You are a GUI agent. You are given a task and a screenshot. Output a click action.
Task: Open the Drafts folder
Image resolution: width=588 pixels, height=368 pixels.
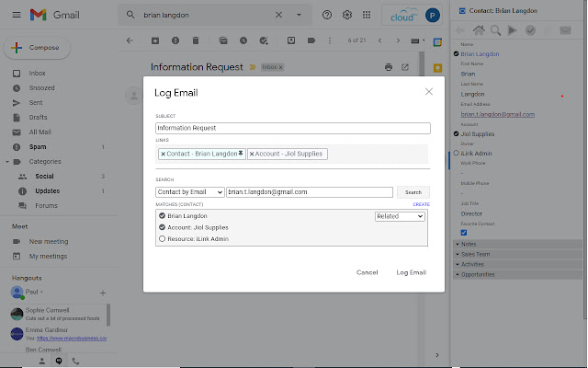(x=39, y=117)
